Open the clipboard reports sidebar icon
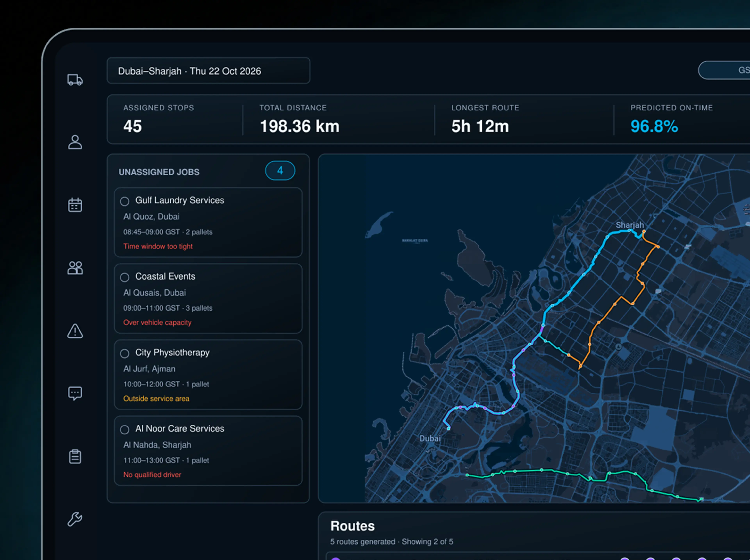The width and height of the screenshot is (750, 560). click(75, 456)
